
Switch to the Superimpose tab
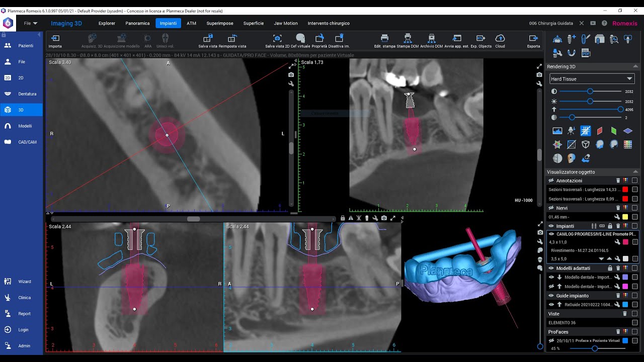point(220,23)
